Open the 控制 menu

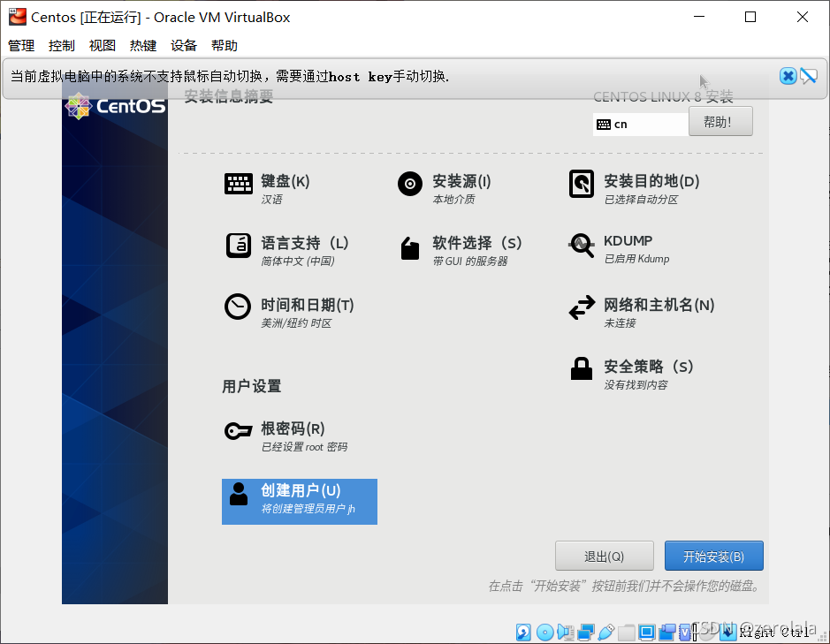pos(62,46)
